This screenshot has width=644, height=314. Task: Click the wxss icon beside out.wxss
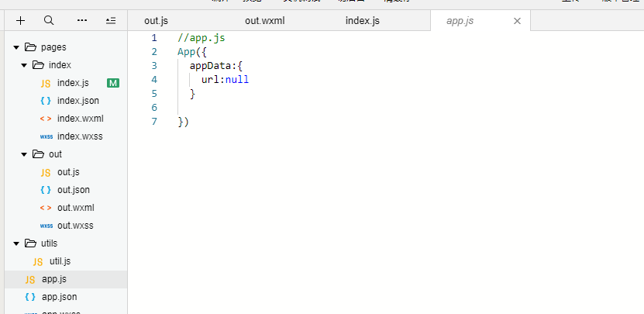(x=46, y=226)
